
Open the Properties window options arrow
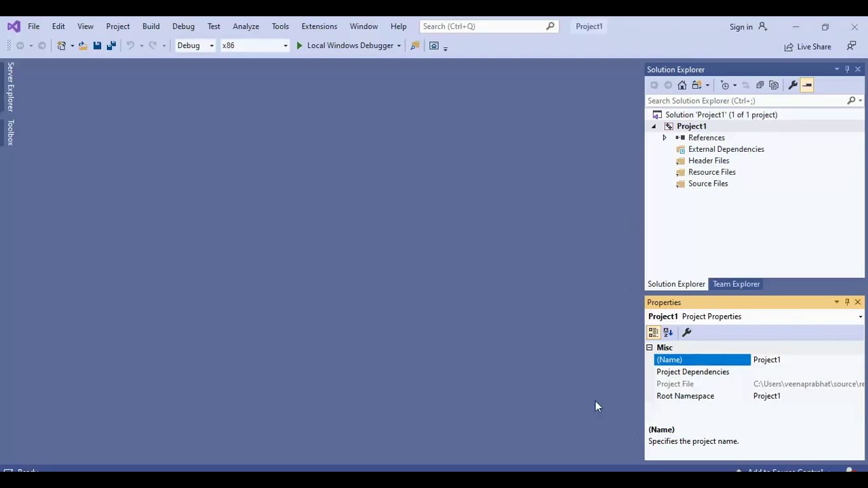[x=837, y=302]
